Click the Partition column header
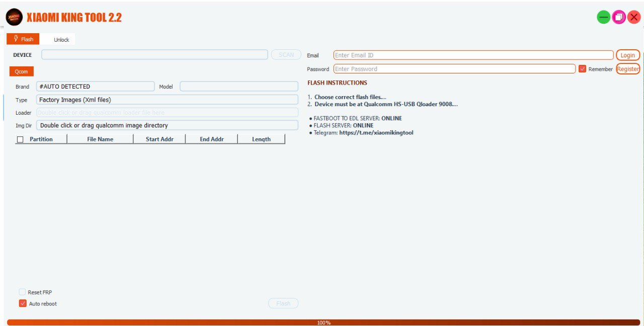This screenshot has width=644, height=326. click(x=41, y=139)
